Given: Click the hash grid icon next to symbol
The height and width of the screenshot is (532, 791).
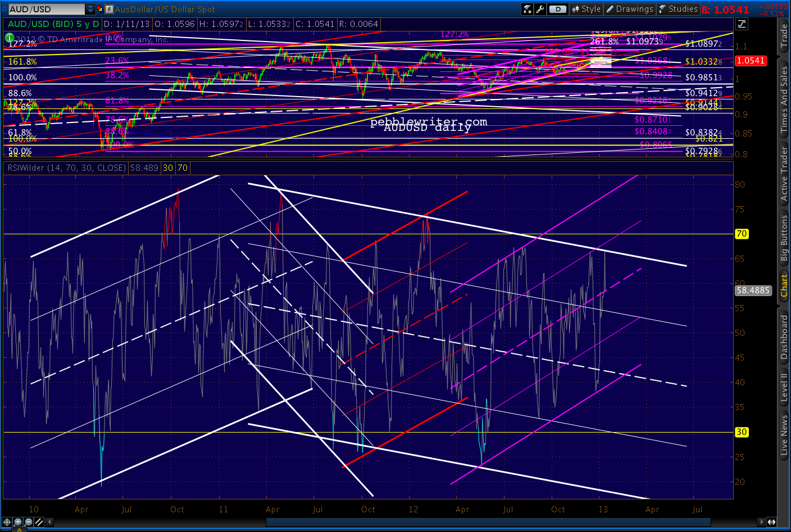Looking at the screenshot, I should pos(109,9).
